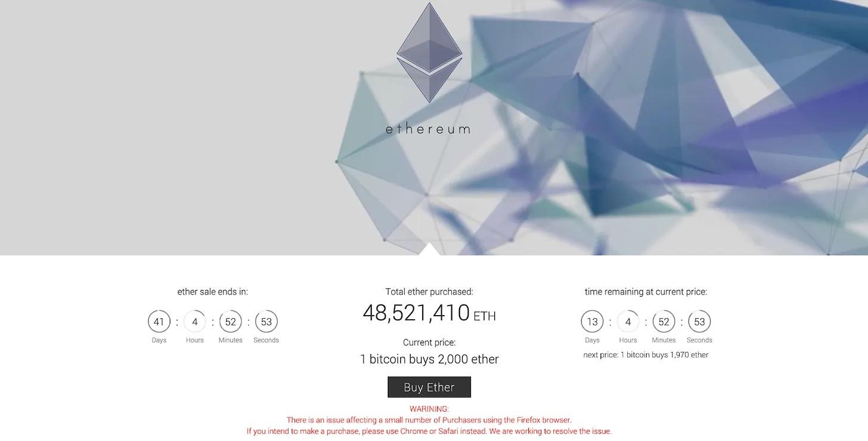Click the 41 Days circle in sale countdown
This screenshot has width=868, height=441.
click(159, 322)
